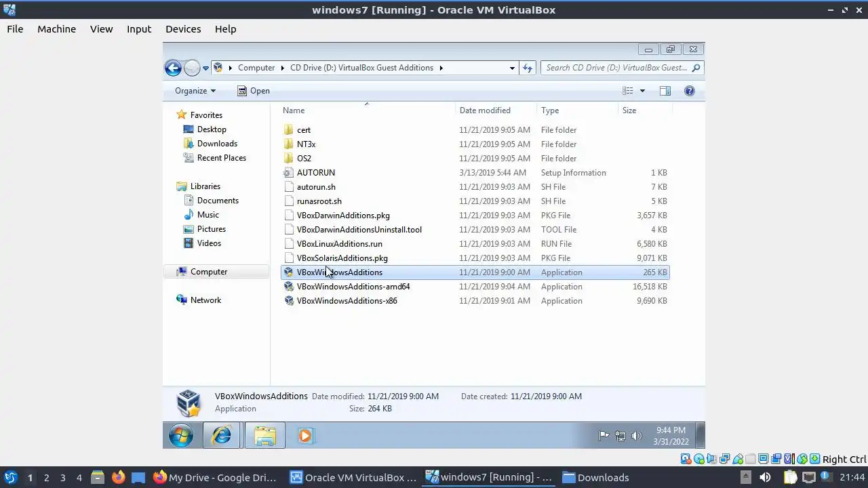Image resolution: width=868 pixels, height=488 pixels.
Task: Click Show desktop strip in guest taskbar
Action: tap(701, 435)
